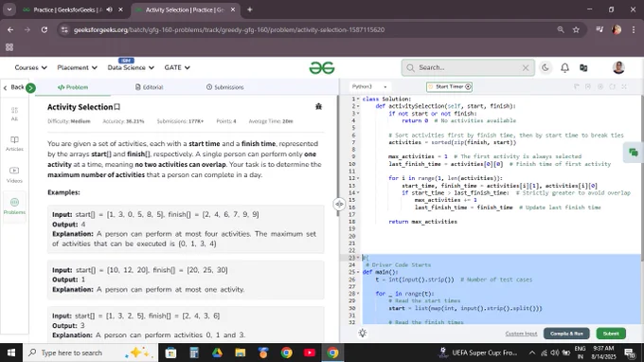Bookmark the Activity Selection problem
The height and width of the screenshot is (362, 644).
(117, 107)
